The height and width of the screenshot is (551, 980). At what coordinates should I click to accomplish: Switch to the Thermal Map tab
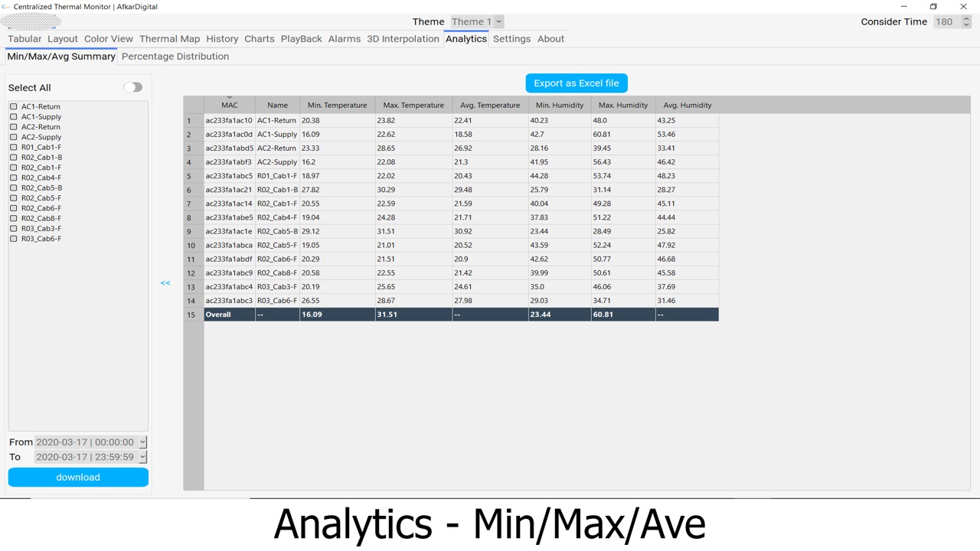(x=169, y=39)
